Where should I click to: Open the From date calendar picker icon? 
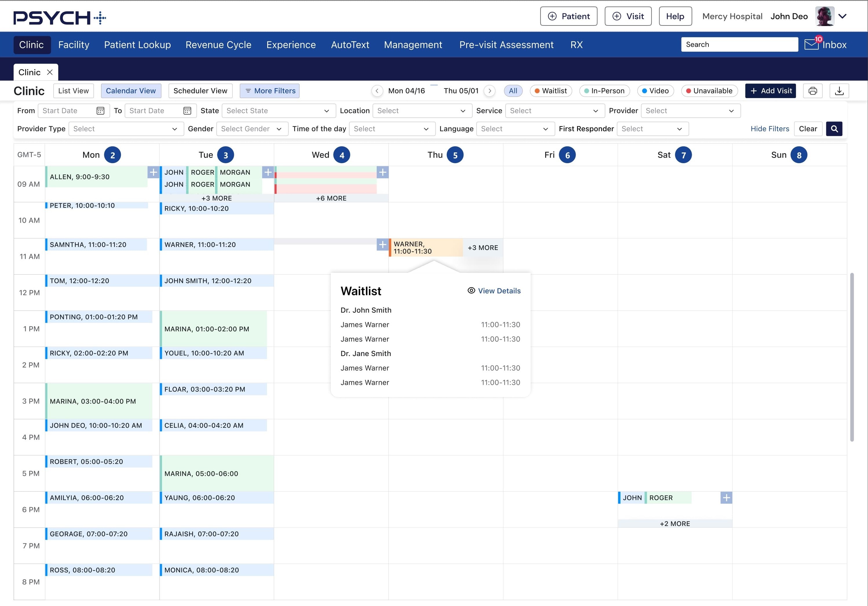100,111
